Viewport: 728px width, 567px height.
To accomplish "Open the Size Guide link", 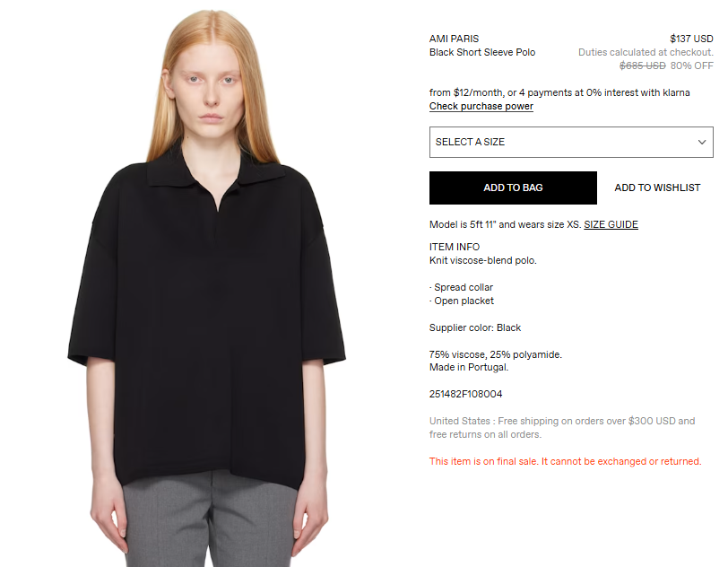I will pos(611,224).
